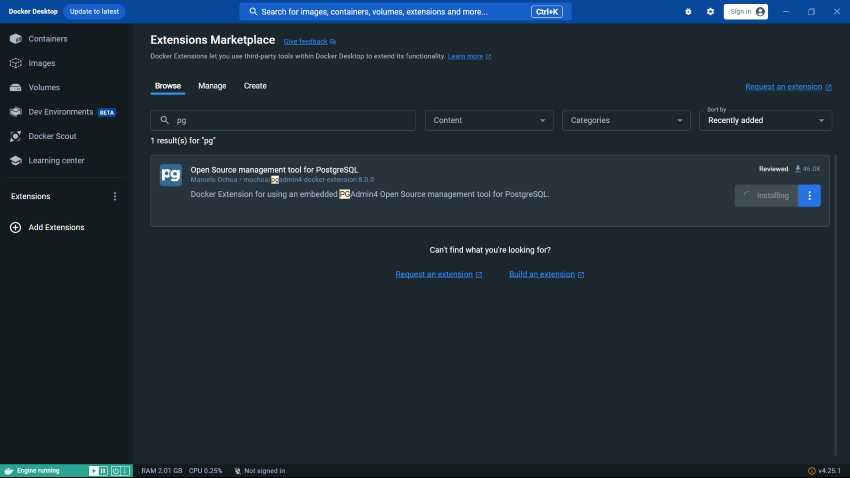Image resolution: width=850 pixels, height=478 pixels.
Task: Click Open Source management tool for PostgreSQL title
Action: click(274, 170)
